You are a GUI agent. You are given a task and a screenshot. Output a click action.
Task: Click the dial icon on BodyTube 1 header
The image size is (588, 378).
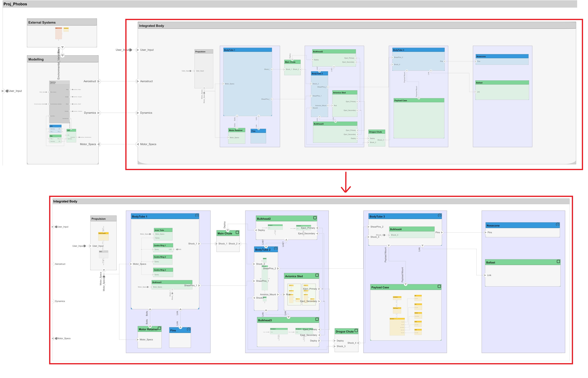197,215
